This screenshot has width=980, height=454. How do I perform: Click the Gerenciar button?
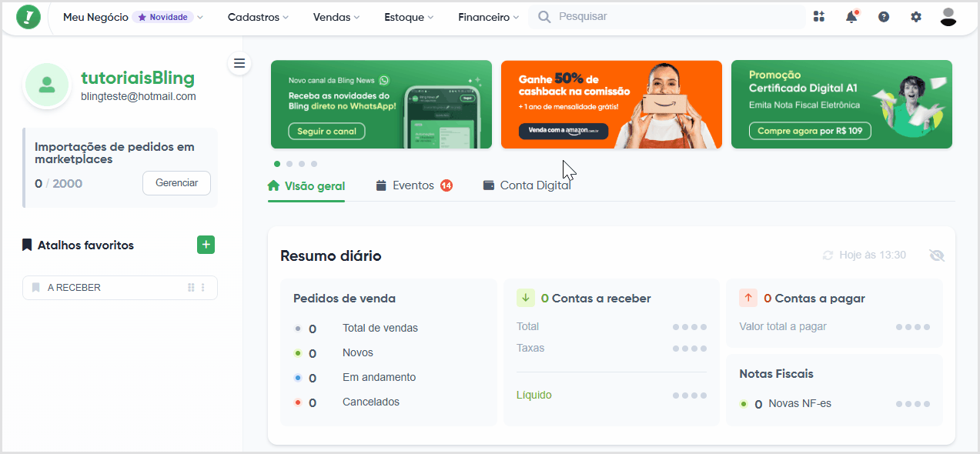(x=176, y=183)
